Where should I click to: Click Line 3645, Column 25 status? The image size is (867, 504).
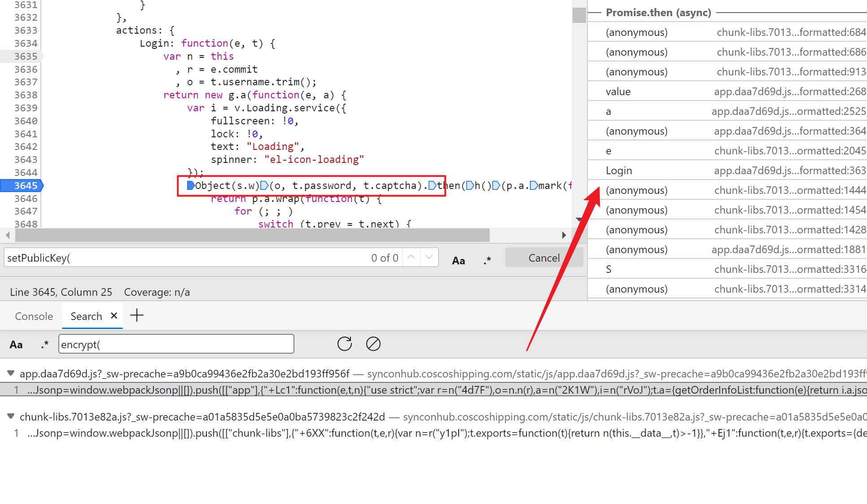[61, 292]
